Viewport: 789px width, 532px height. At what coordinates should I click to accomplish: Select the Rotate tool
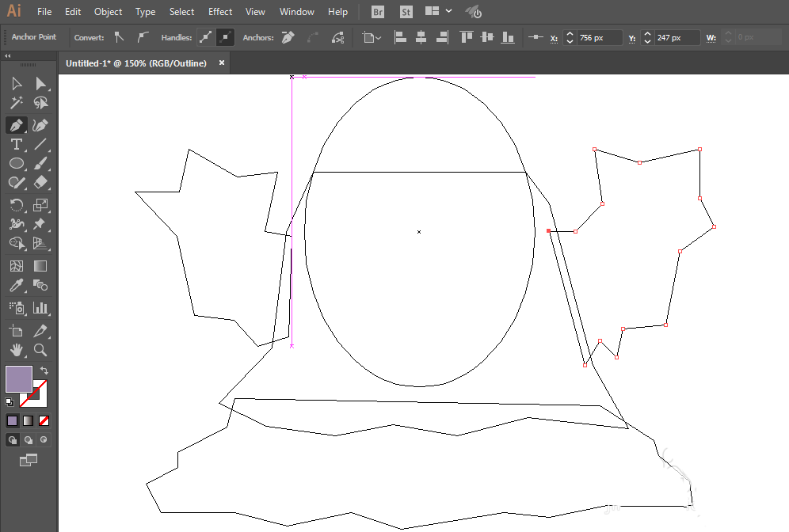[x=16, y=205]
